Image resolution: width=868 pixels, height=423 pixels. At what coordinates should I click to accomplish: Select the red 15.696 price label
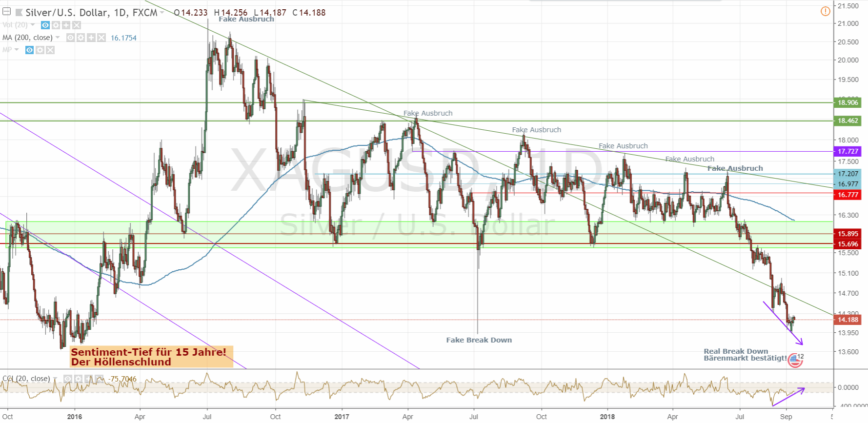click(x=848, y=244)
